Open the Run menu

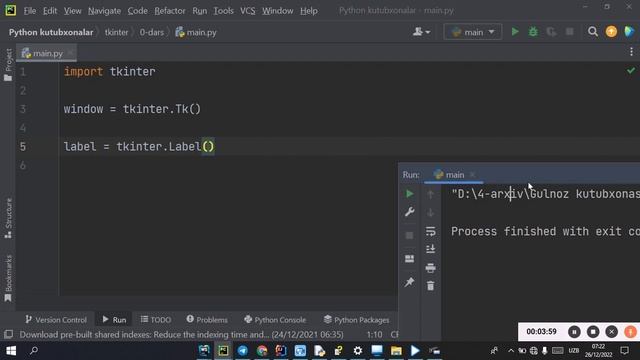click(x=200, y=11)
